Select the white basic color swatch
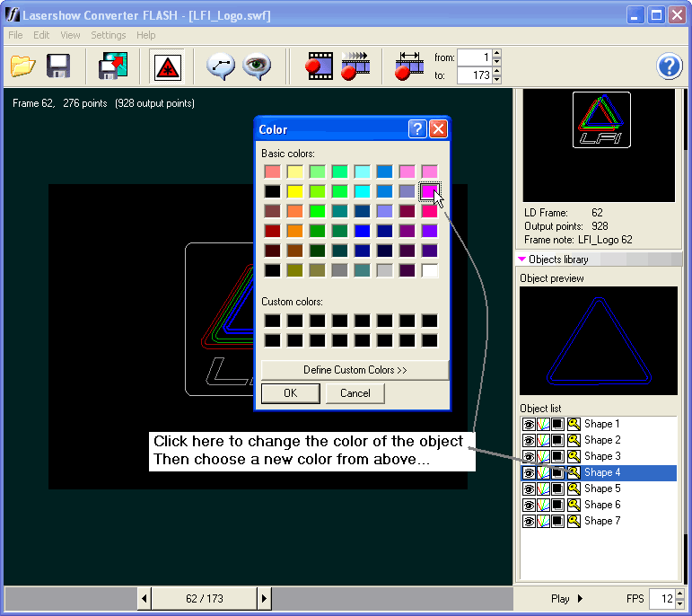This screenshot has width=692, height=616. [x=429, y=270]
